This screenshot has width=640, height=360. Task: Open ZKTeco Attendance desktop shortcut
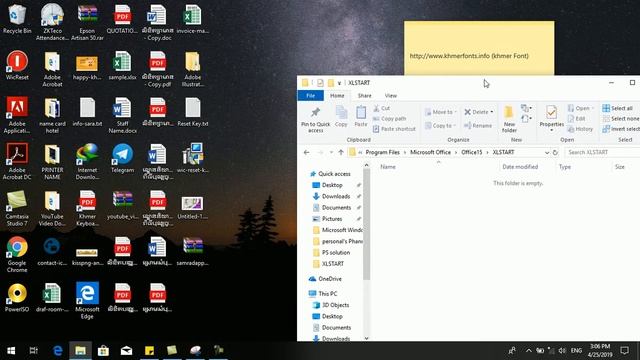click(52, 22)
